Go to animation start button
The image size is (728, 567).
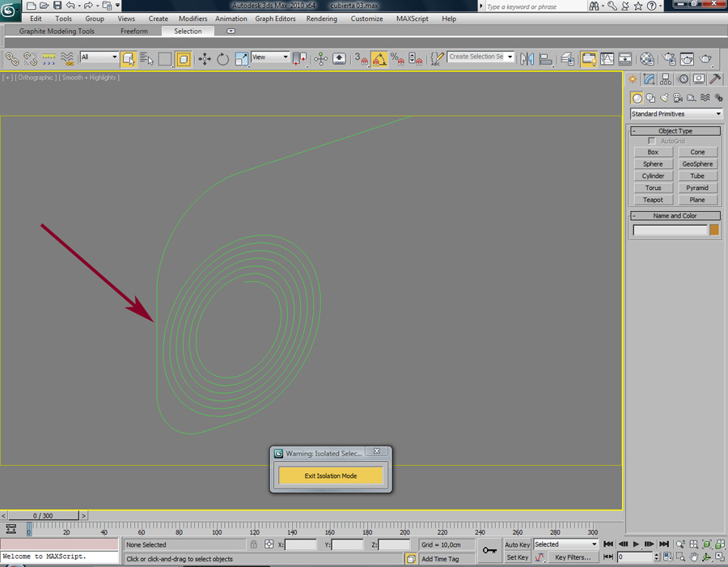coord(607,544)
